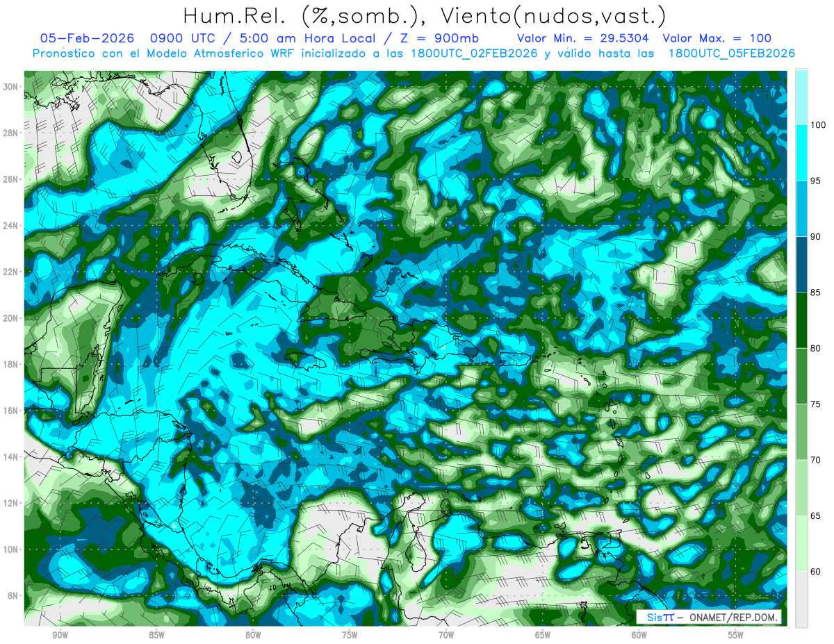Click the 'Valor Max. = 100' text
The image size is (834, 644).
[x=717, y=38]
